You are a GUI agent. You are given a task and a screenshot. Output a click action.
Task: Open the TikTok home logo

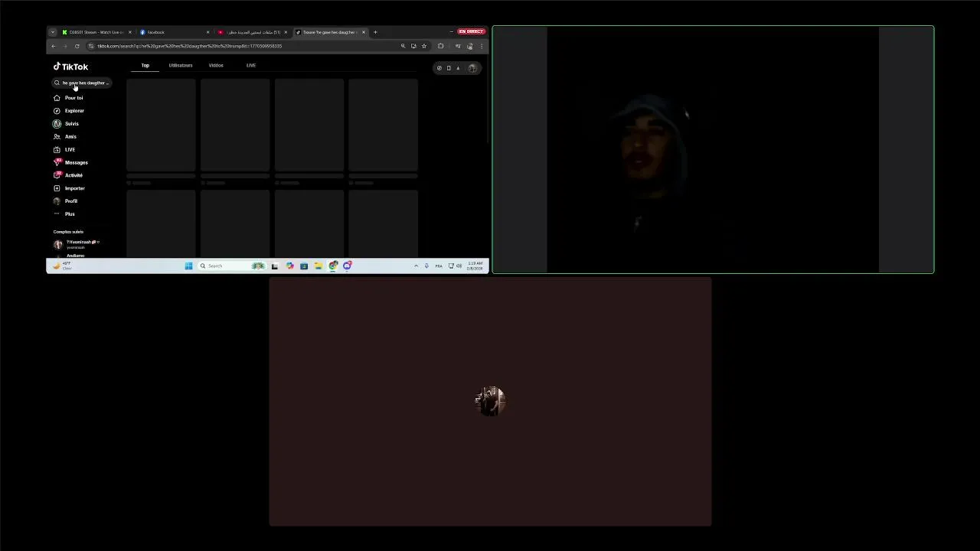pos(70,67)
